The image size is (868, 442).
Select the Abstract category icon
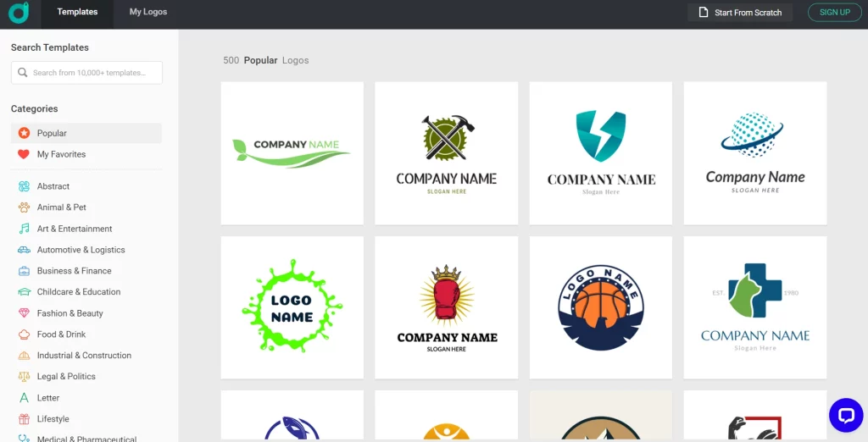pyautogui.click(x=24, y=186)
